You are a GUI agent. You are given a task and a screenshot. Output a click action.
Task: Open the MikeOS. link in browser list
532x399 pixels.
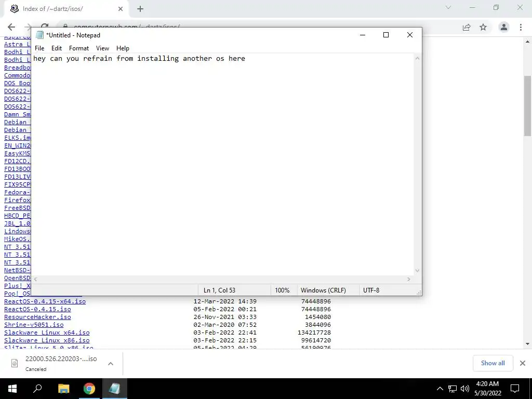click(x=17, y=239)
